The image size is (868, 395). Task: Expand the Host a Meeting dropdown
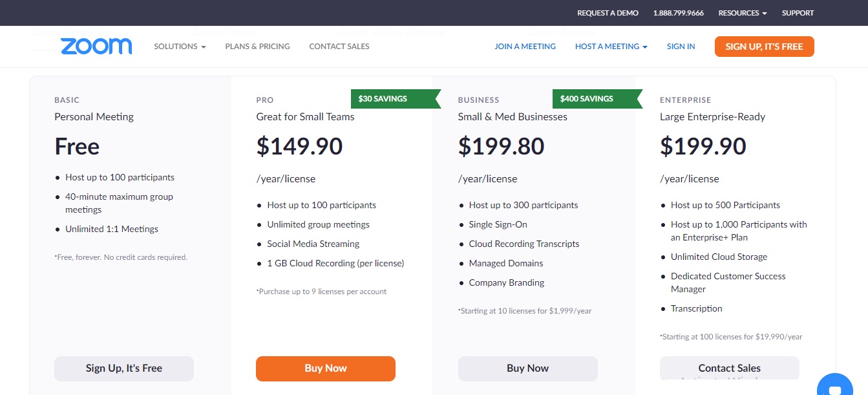(x=611, y=47)
